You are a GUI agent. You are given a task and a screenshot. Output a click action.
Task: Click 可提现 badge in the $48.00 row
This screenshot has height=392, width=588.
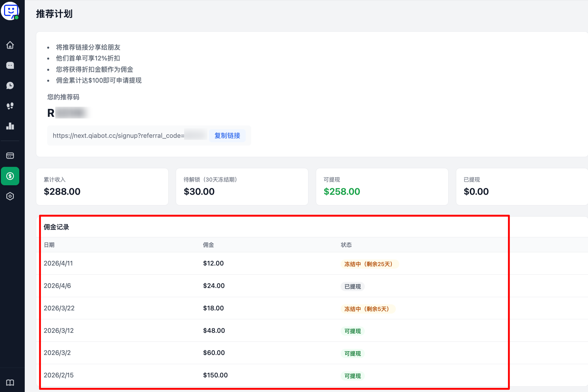353,331
